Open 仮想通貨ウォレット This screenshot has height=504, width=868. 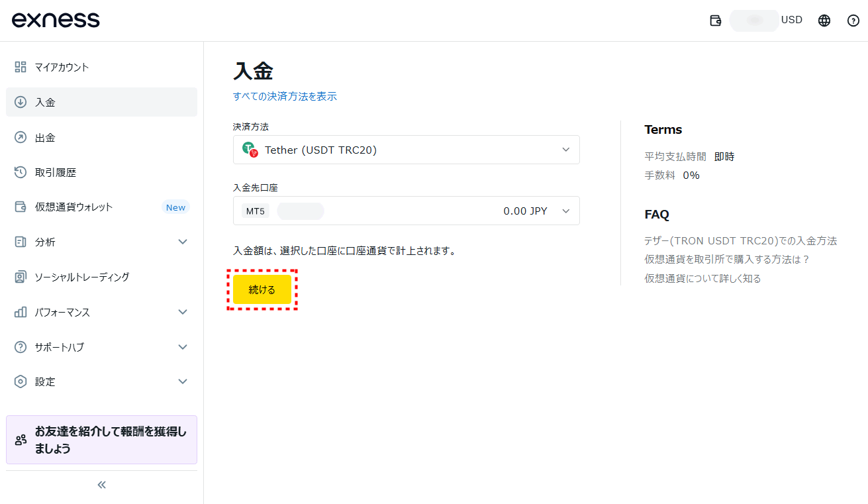[x=101, y=207]
